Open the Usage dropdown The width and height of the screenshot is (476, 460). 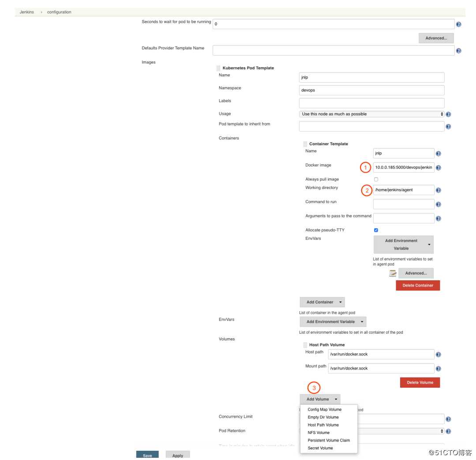[371, 114]
